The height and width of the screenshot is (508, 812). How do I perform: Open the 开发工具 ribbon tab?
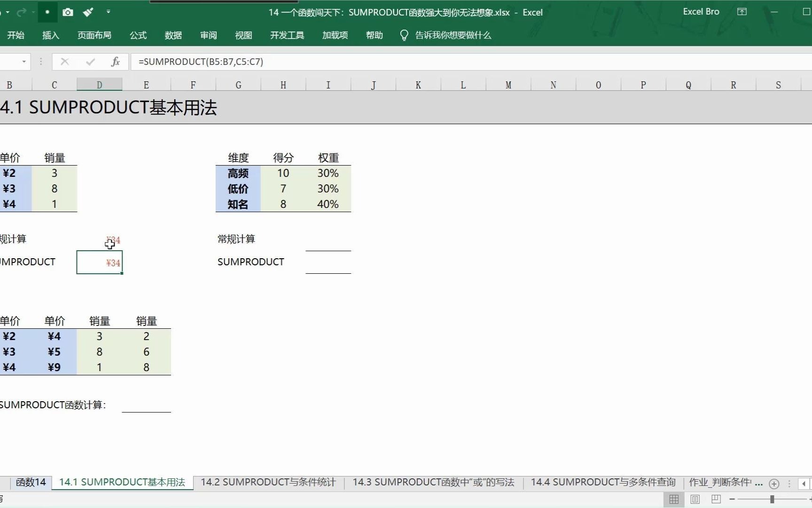(x=287, y=35)
